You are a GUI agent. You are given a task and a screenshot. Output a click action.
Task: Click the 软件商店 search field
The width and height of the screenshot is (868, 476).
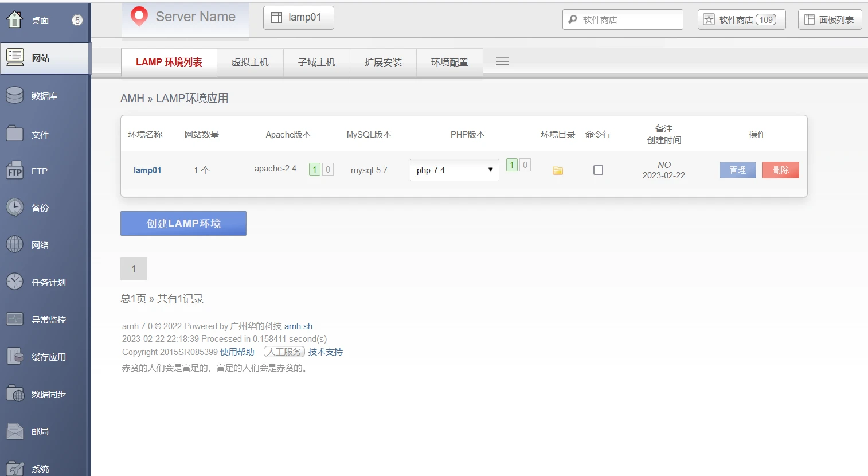[x=628, y=19]
